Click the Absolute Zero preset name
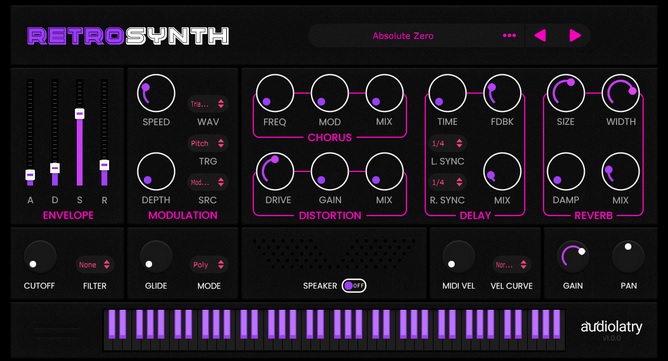 tap(403, 36)
